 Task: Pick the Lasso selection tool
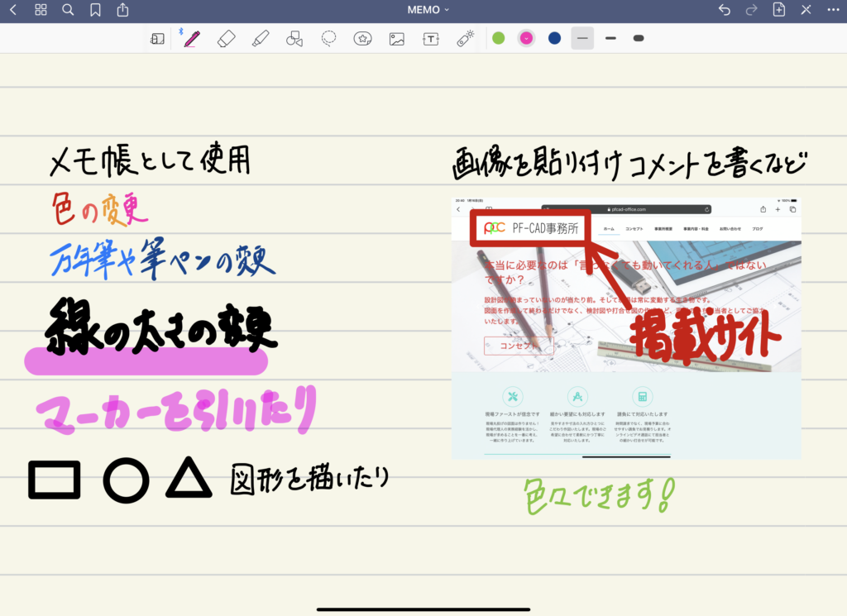(x=328, y=38)
